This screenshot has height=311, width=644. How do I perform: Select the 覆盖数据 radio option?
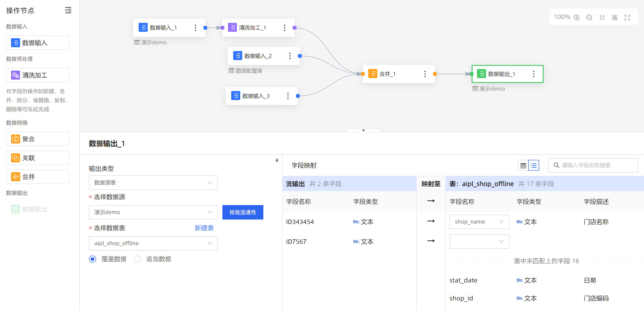[93, 259]
